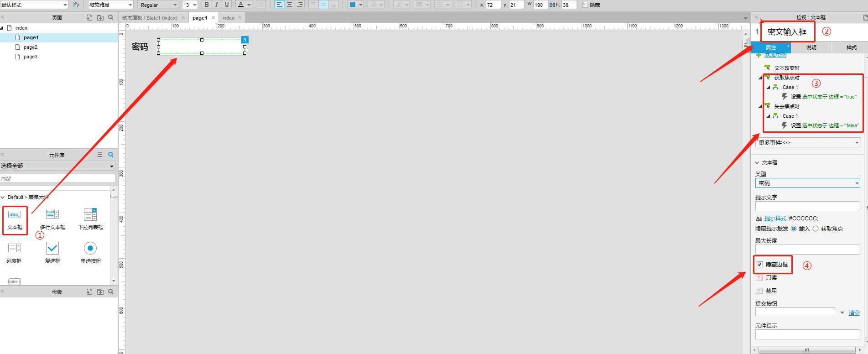Add a new master in the 母版 panel
The image size is (868, 354).
click(x=89, y=292)
